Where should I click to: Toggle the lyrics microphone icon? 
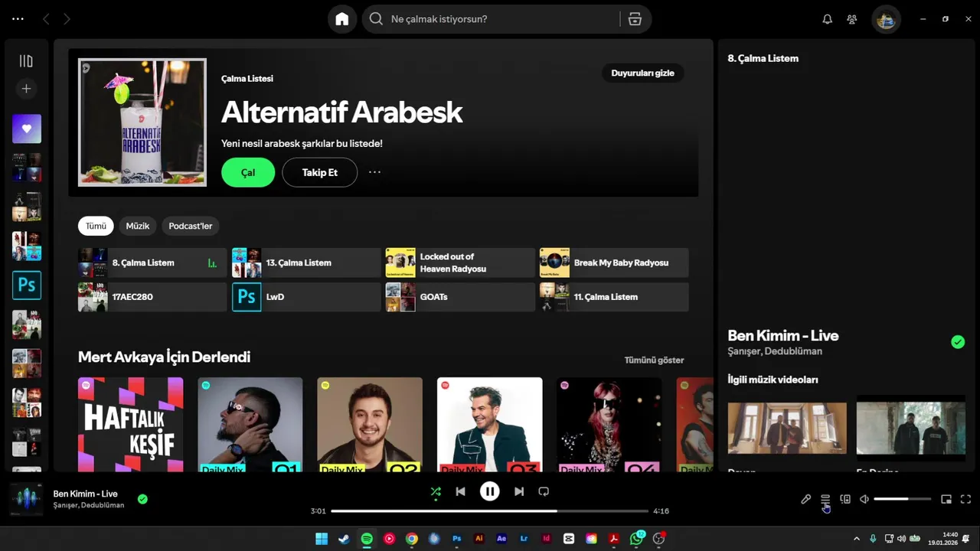805,499
